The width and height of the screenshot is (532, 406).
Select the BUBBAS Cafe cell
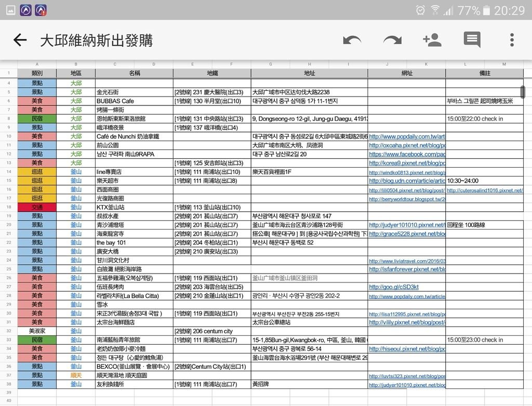(x=135, y=101)
